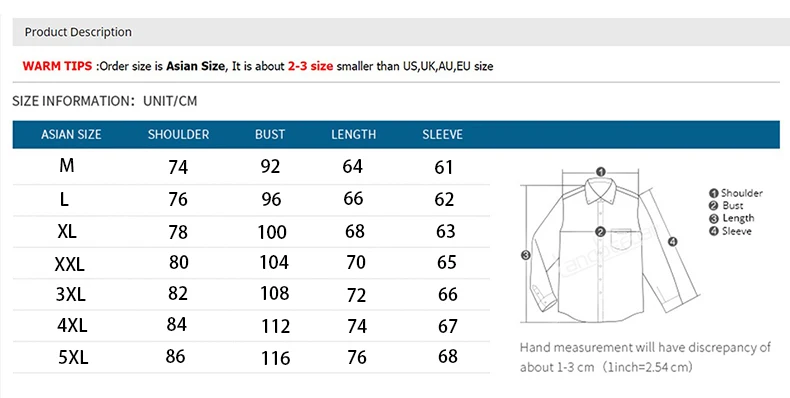This screenshot has width=790, height=398.
Task: Click the Product Description tab header
Action: tap(78, 32)
